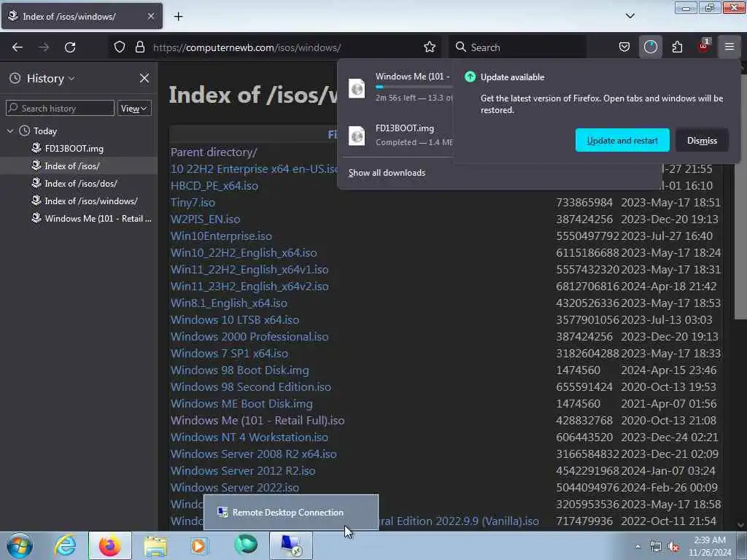Open the Parent directory/ link

point(214,152)
